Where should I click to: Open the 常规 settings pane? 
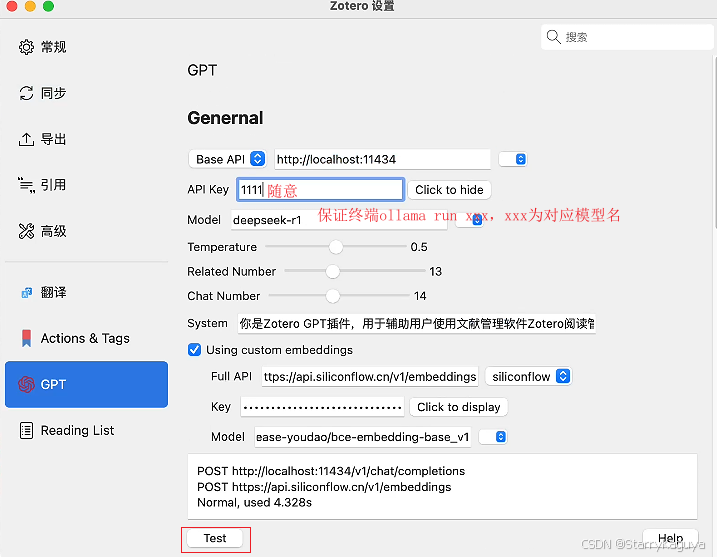coord(86,47)
